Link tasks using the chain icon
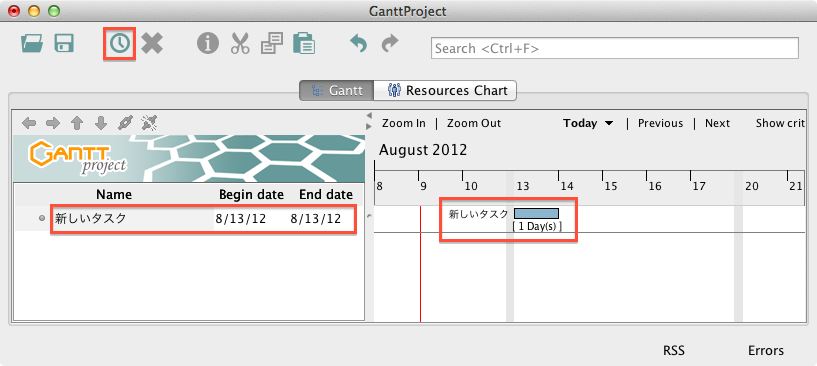 (125, 124)
